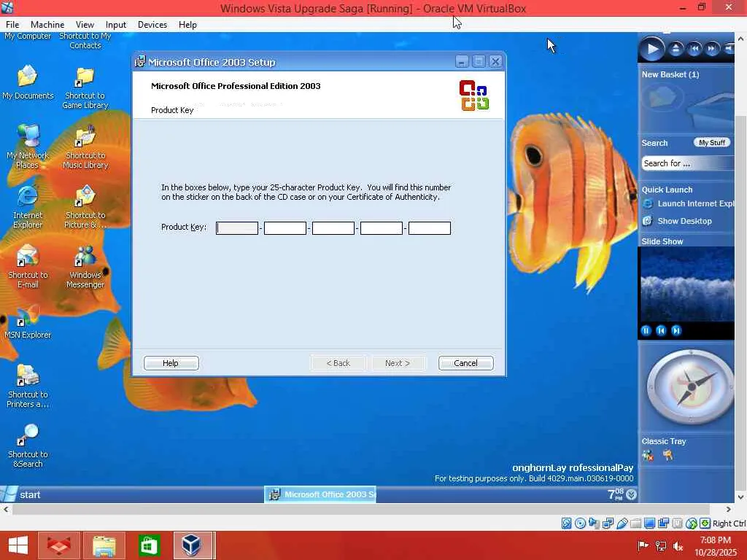
Task: Open the VirtualBox Machine menu
Action: pyautogui.click(x=47, y=25)
